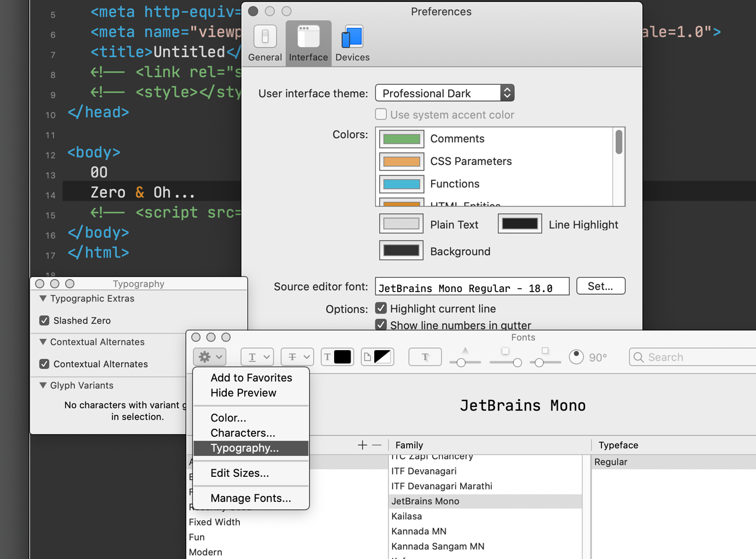Click the text color button in Fonts
Screen dimensions: 756x559
tap(337, 357)
